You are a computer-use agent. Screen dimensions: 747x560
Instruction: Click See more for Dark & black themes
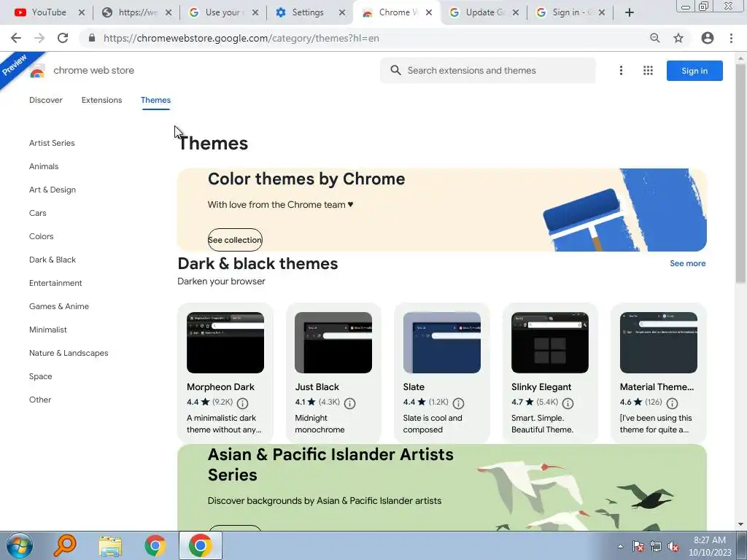pyautogui.click(x=687, y=263)
